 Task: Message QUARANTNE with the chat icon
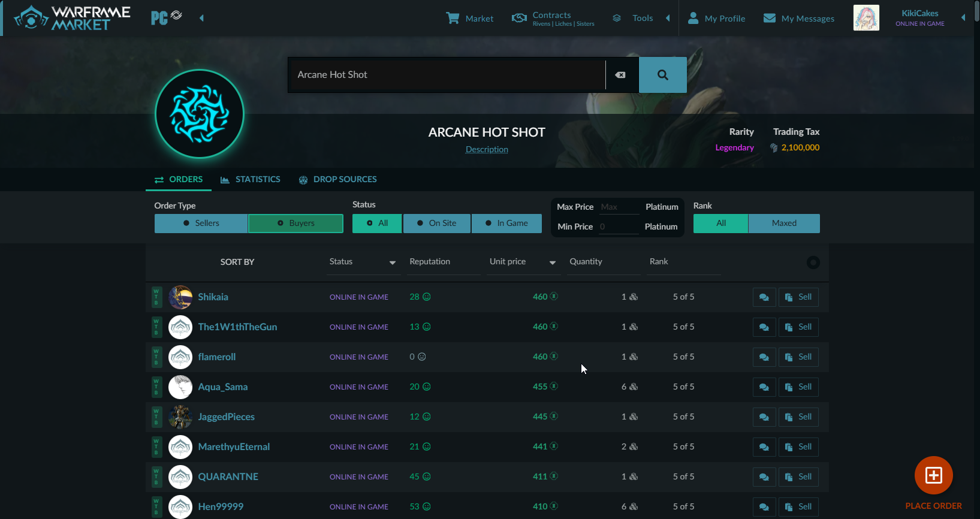pos(764,477)
